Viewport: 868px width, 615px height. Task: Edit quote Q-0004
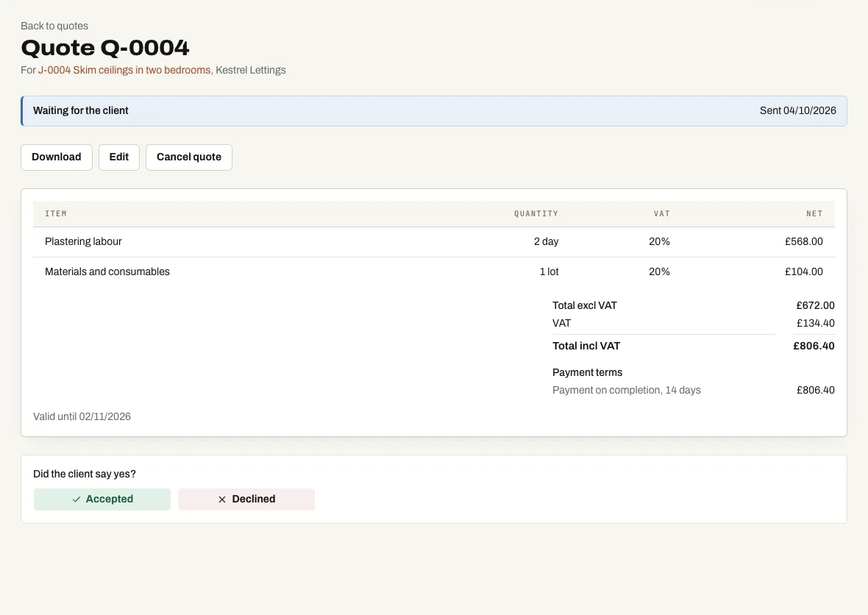(119, 157)
